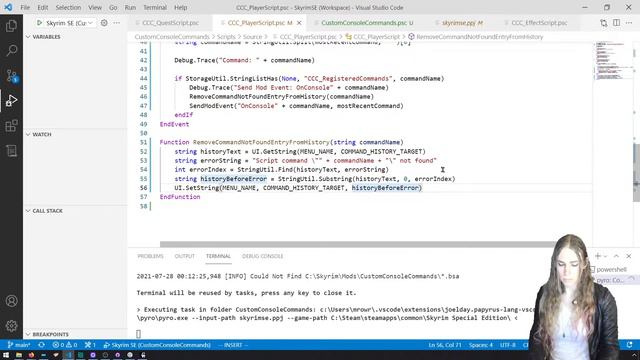Viewport: 640px width, 360px height.
Task: Open the Help menu
Action: [180, 7]
